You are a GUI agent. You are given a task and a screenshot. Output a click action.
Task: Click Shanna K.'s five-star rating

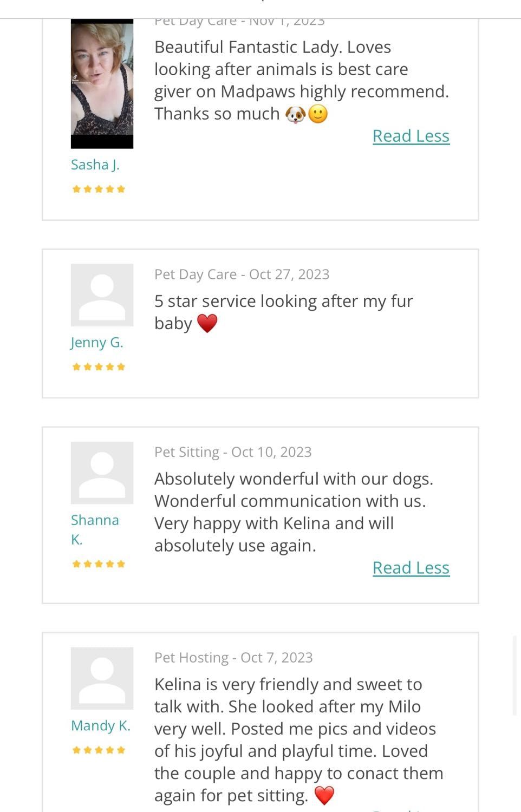click(99, 564)
